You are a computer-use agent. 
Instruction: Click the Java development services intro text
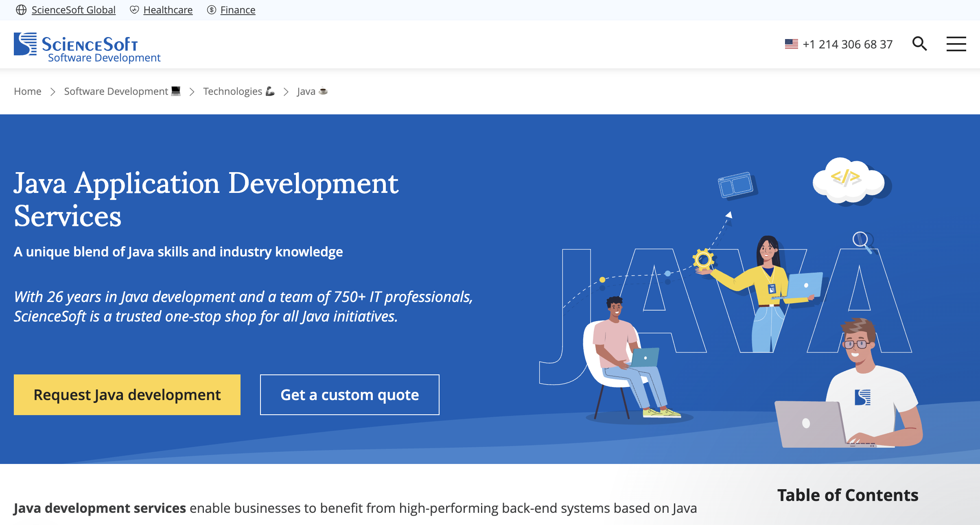[x=355, y=508]
